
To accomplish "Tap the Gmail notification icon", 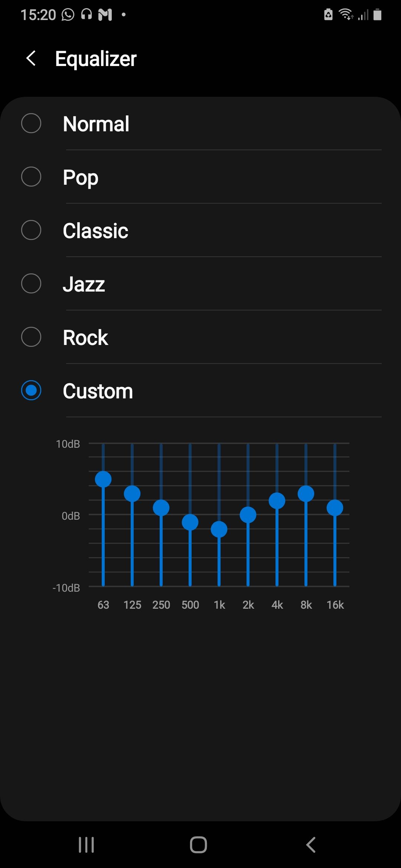I will [105, 15].
